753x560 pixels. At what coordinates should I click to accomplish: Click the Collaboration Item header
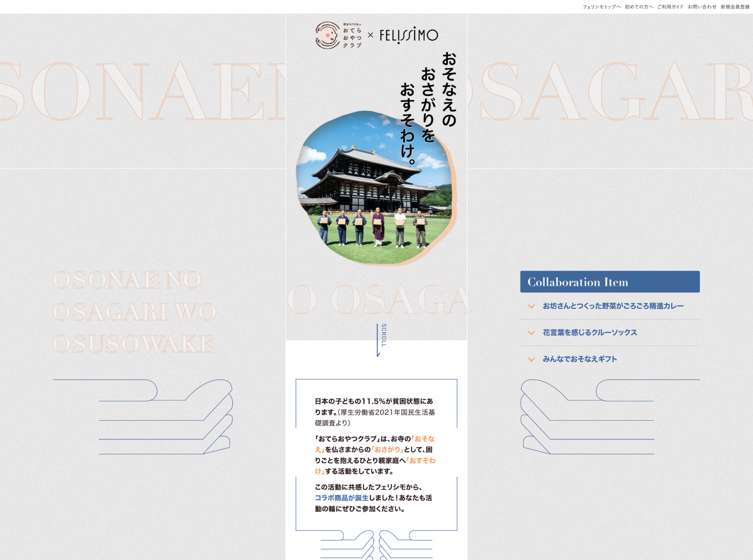pos(610,282)
